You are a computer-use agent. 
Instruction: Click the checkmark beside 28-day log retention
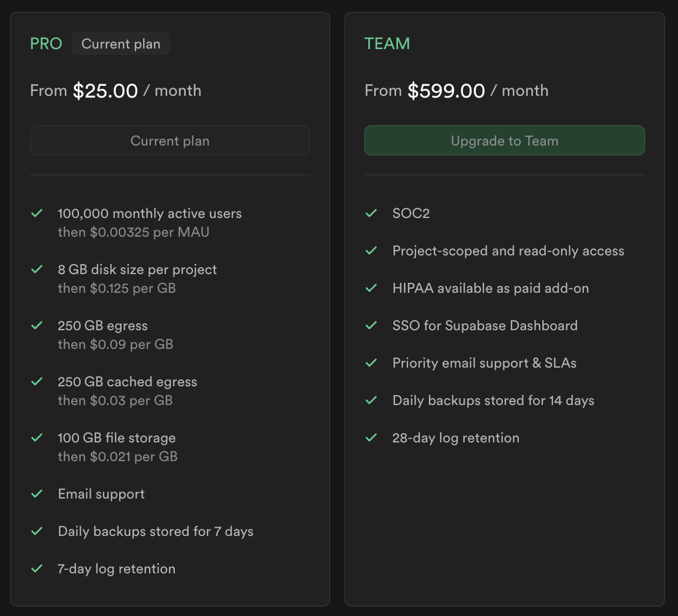coord(371,438)
